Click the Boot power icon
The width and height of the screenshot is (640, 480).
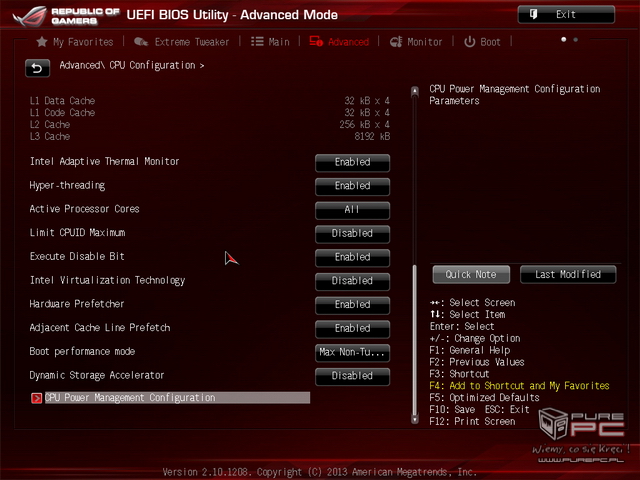pyautogui.click(x=470, y=42)
